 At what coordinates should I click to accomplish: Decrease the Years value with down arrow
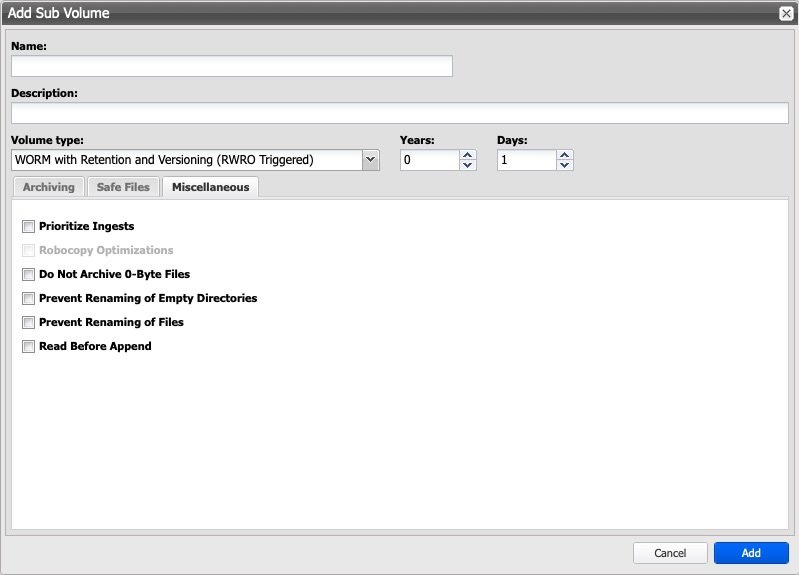[x=468, y=165]
